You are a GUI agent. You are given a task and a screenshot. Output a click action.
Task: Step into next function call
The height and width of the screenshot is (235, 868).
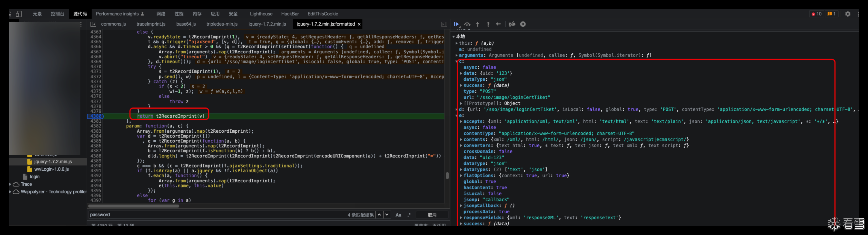477,24
